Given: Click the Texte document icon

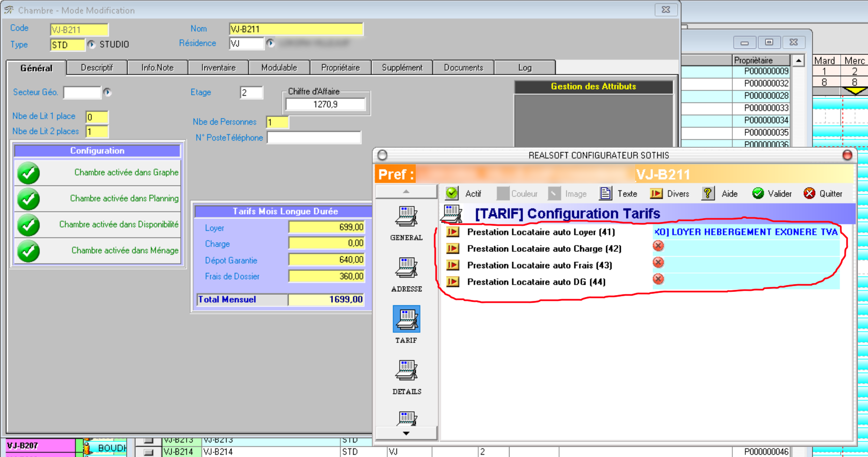Looking at the screenshot, I should (605, 194).
